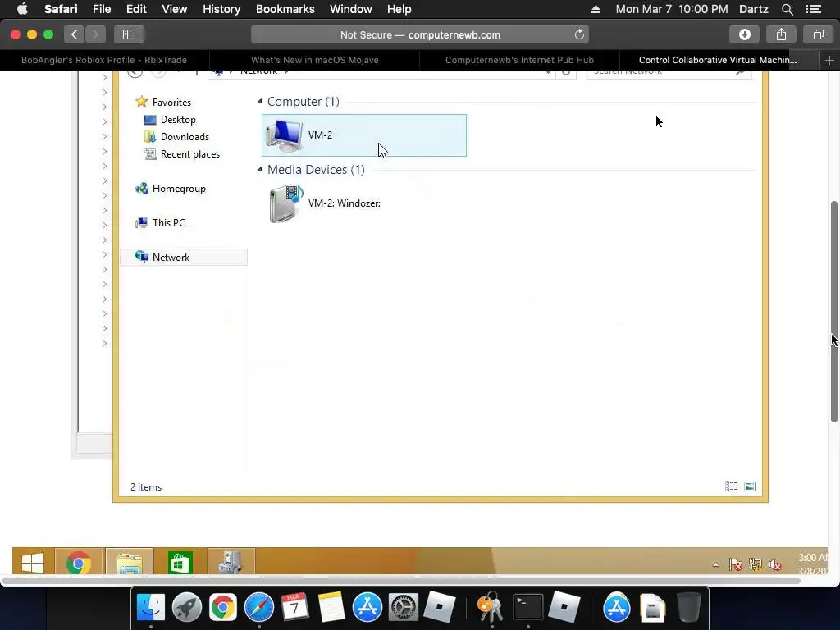This screenshot has width=840, height=630.
Task: Open Action Center flag in Windows tray
Action: (x=735, y=564)
